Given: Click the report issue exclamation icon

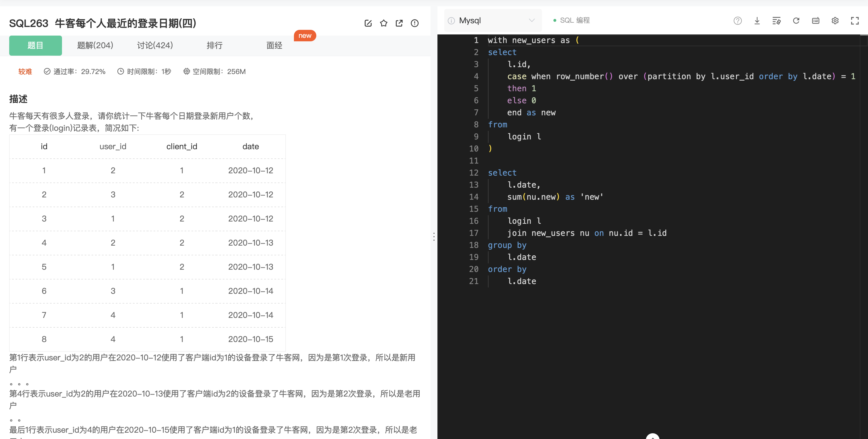Looking at the screenshot, I should click(x=414, y=23).
